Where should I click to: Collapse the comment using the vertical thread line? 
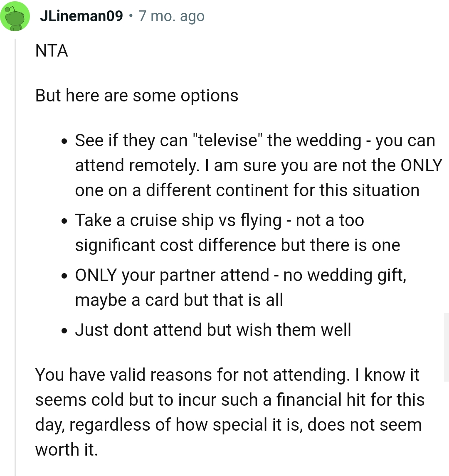pos(15,249)
